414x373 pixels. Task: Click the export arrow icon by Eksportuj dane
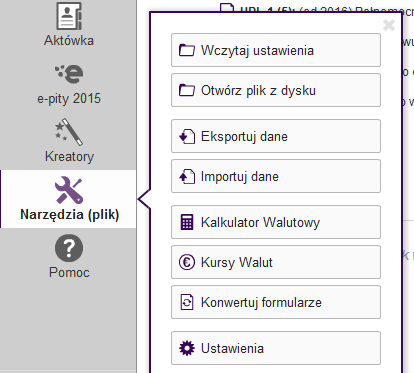(x=187, y=136)
